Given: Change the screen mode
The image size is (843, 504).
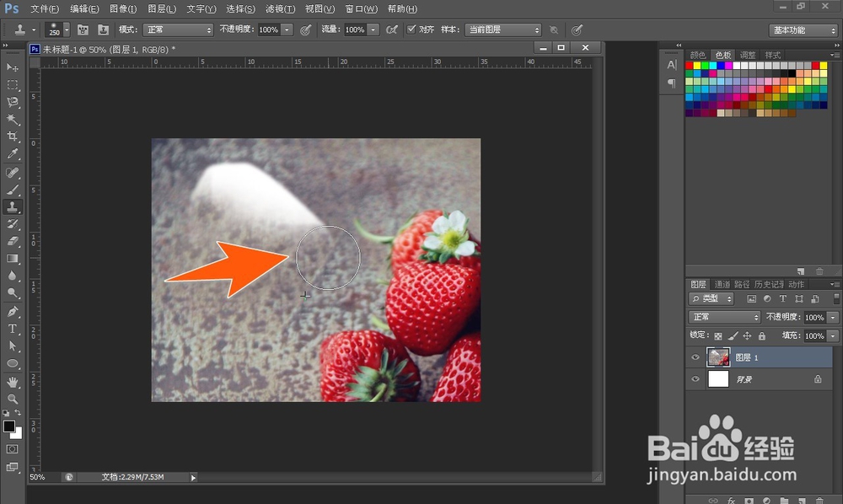Looking at the screenshot, I should point(12,467).
